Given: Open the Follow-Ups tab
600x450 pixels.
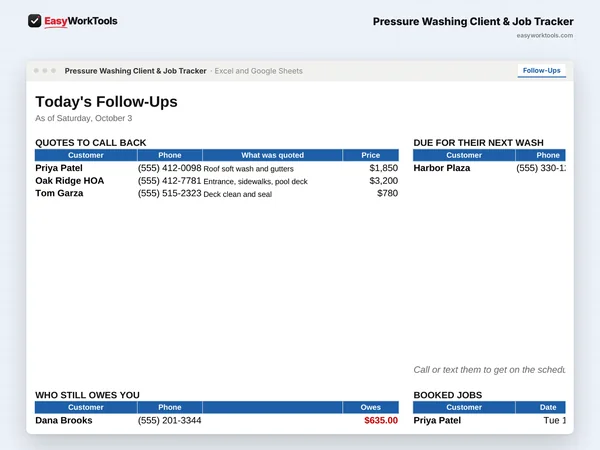Looking at the screenshot, I should coord(541,71).
